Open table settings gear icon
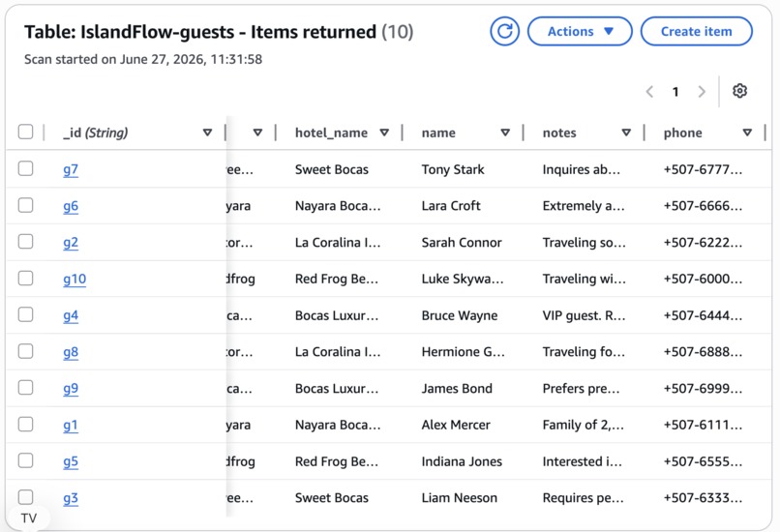The height and width of the screenshot is (532, 780). click(x=739, y=91)
